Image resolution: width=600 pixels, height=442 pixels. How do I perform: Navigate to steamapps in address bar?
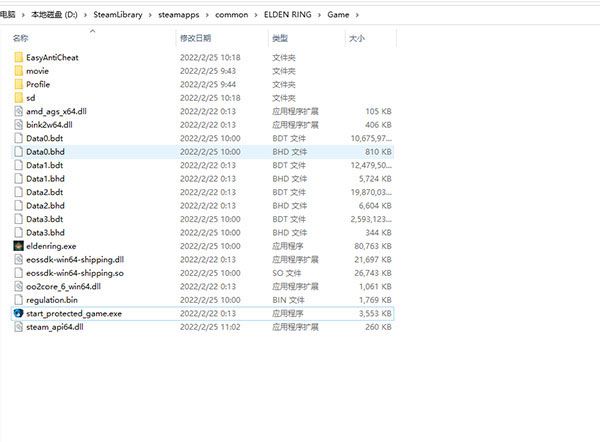(x=179, y=15)
